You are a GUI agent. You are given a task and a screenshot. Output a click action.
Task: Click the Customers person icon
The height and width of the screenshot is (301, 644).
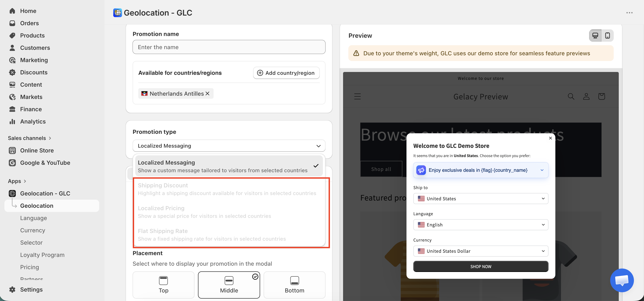tap(12, 47)
